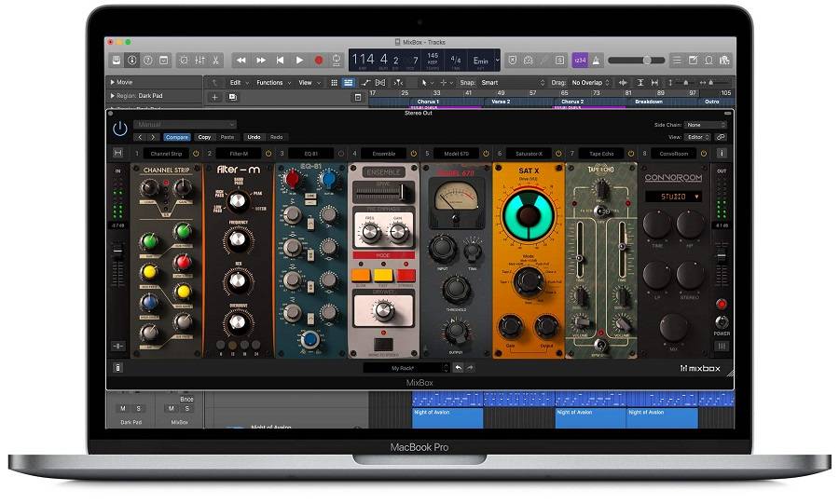
Task: Start playback with the Play button
Action: coord(299,61)
